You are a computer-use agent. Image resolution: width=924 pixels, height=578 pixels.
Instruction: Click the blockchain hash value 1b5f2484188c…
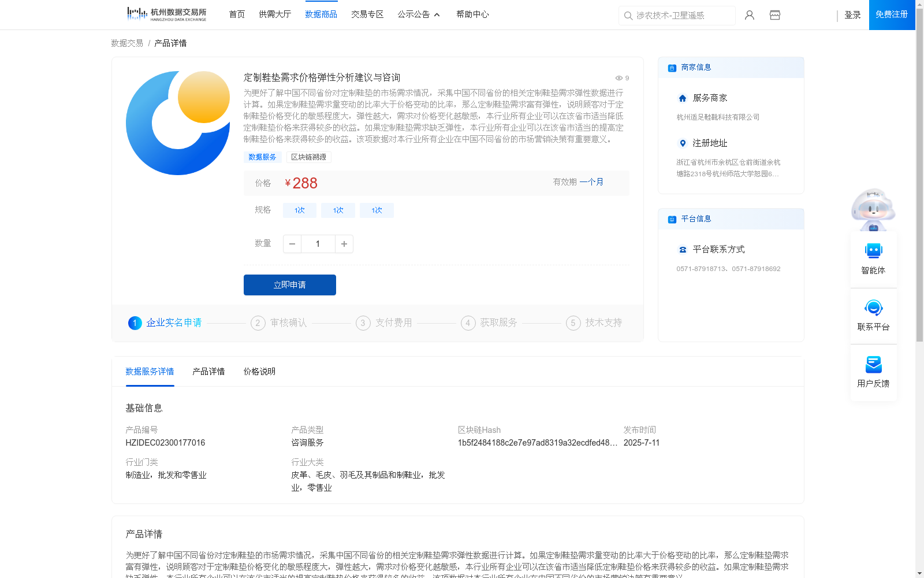538,443
